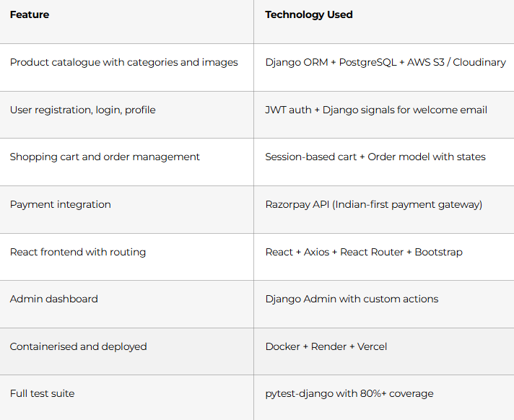This screenshot has height=420, width=514.
Task: Select the Full test suite cell
Action: 126,398
